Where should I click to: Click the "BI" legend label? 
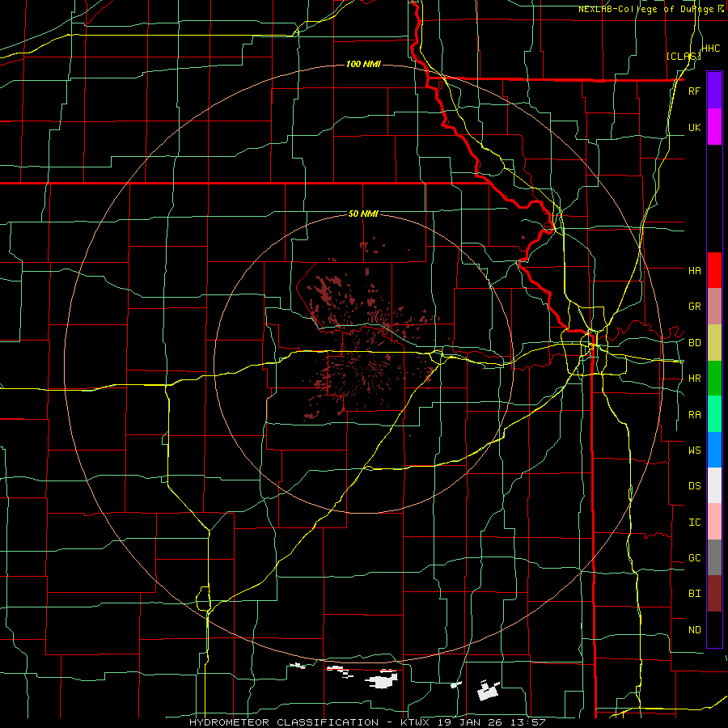[694, 594]
